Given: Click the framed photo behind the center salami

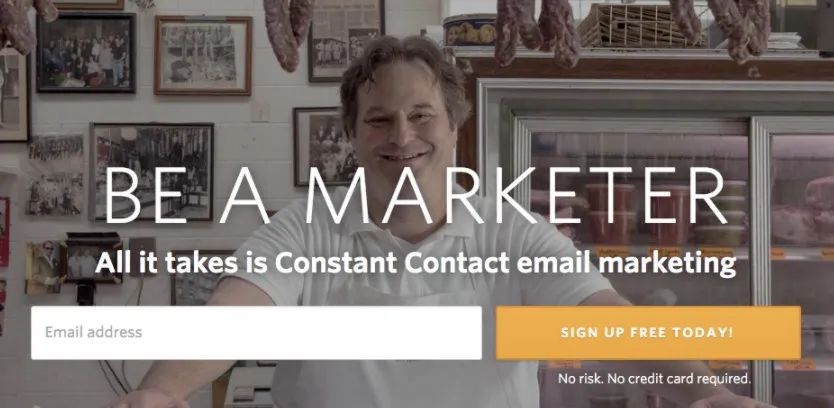Looking at the screenshot, I should click(346, 41).
